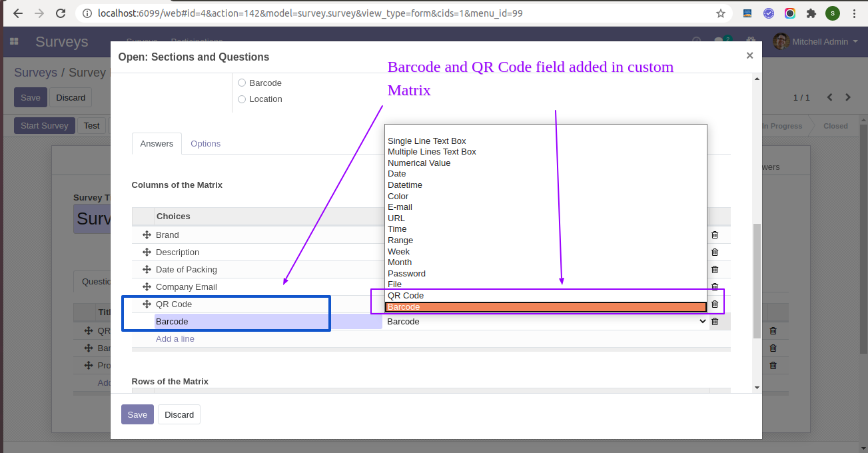Image resolution: width=868 pixels, height=453 pixels.
Task: Click Save in the dialog footer
Action: click(x=137, y=414)
